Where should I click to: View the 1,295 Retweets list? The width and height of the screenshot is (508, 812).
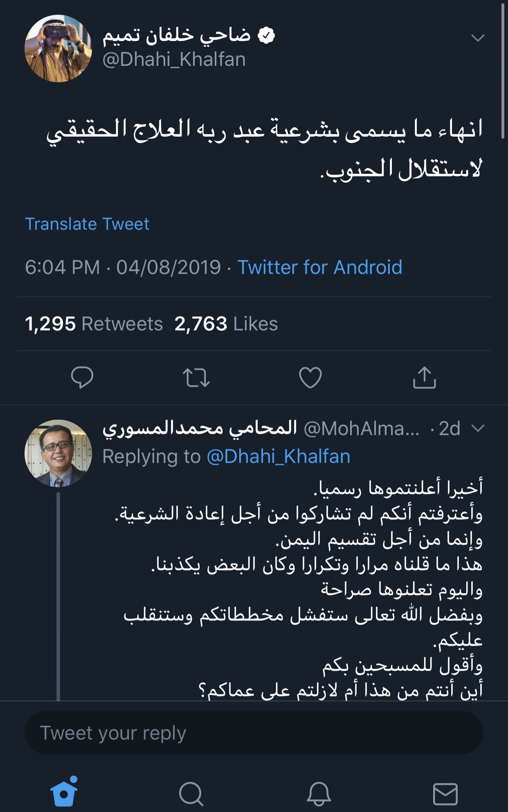click(94, 324)
